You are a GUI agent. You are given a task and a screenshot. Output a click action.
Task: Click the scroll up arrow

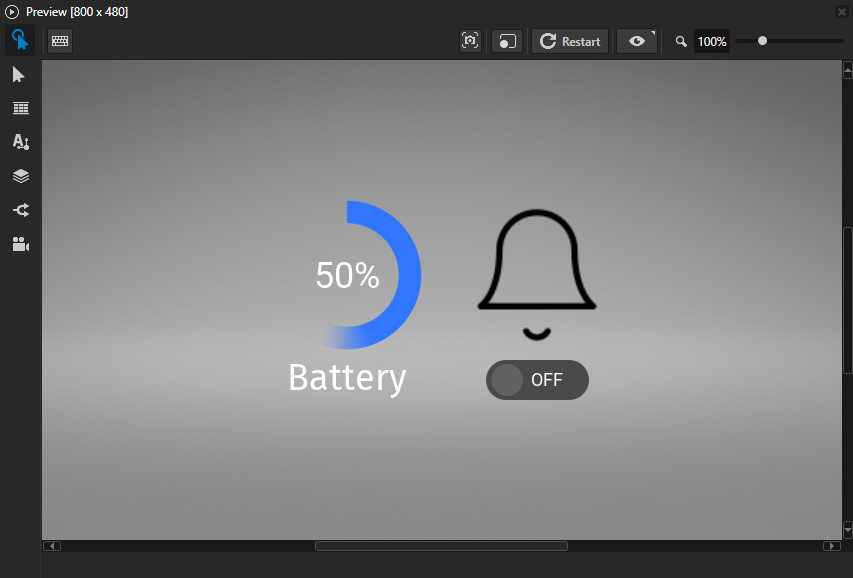(x=848, y=70)
